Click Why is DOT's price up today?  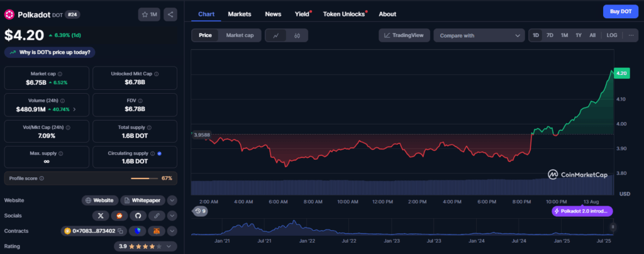coord(50,53)
